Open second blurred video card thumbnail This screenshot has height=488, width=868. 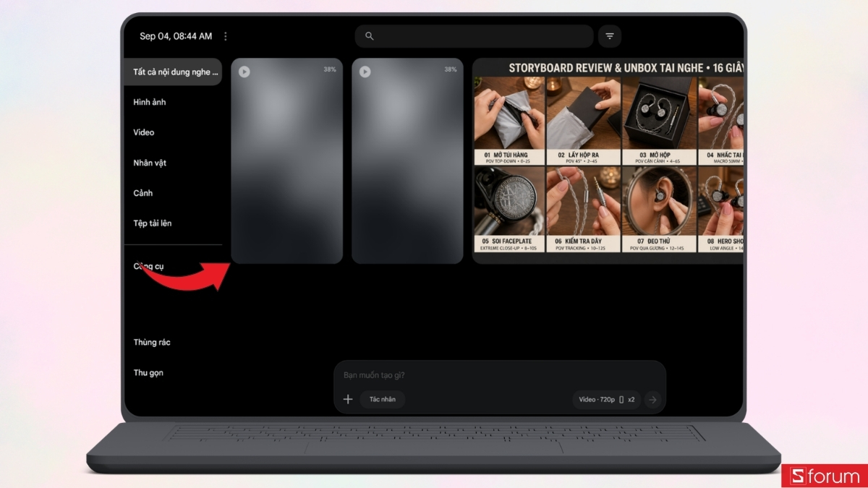click(x=408, y=161)
